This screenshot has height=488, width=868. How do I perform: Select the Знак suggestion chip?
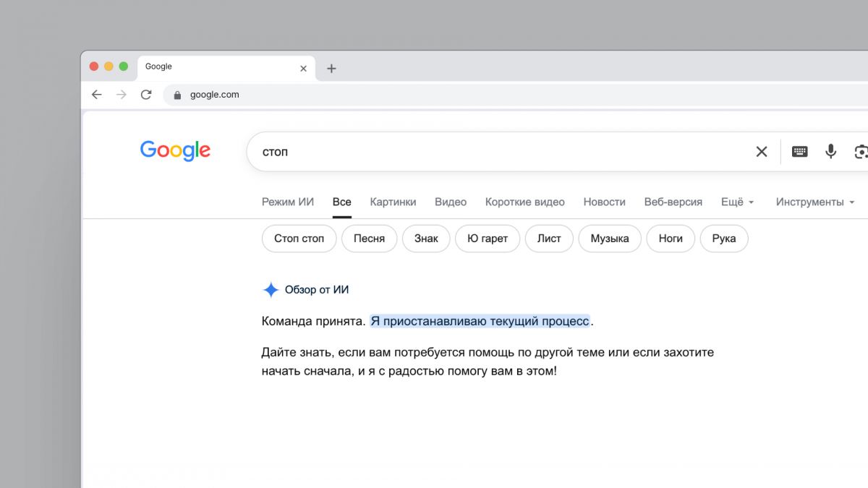[426, 239]
